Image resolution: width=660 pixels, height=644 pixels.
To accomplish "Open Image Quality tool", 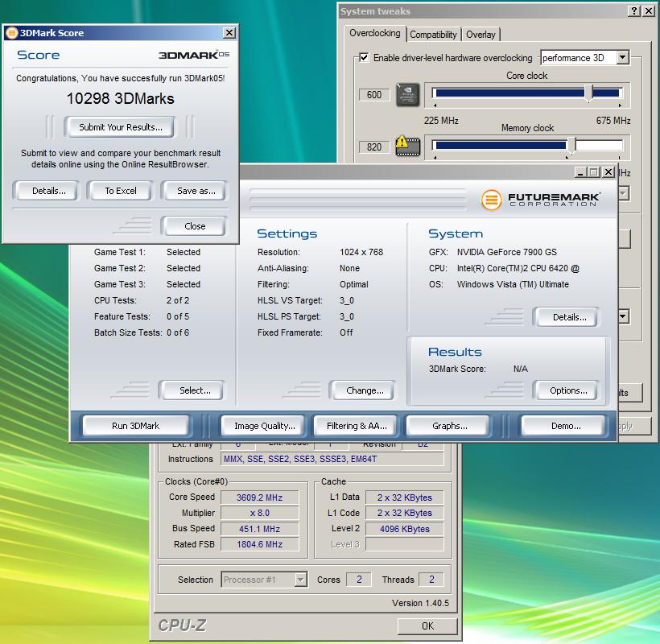I will 264,426.
